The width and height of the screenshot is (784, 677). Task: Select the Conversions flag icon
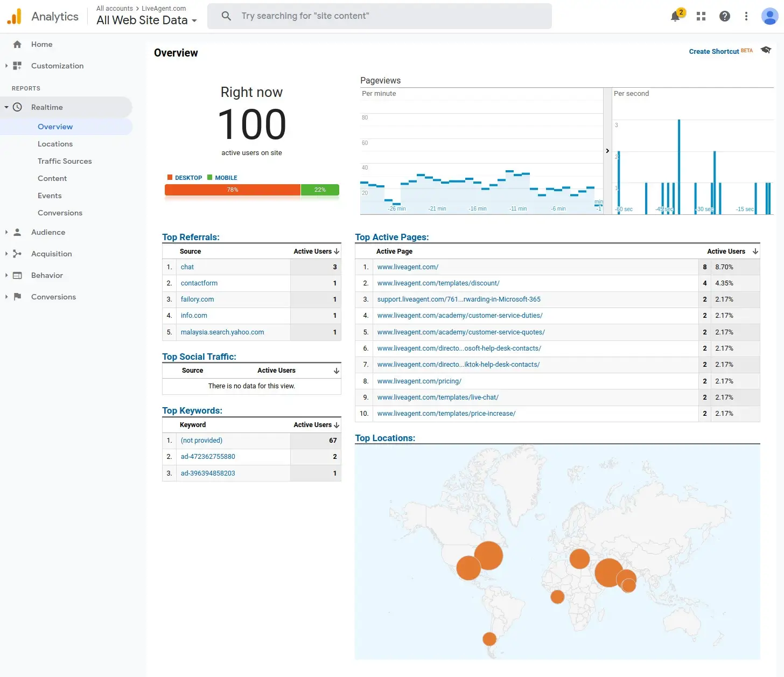(17, 297)
